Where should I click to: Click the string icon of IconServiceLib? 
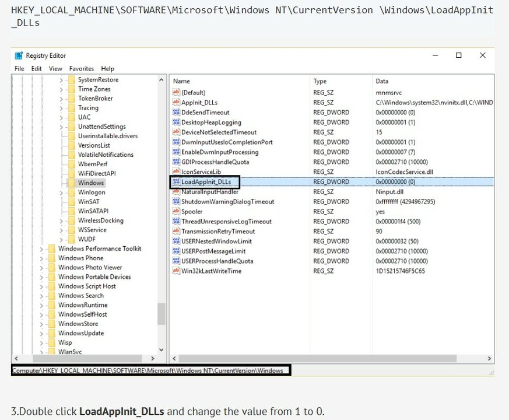coord(176,171)
